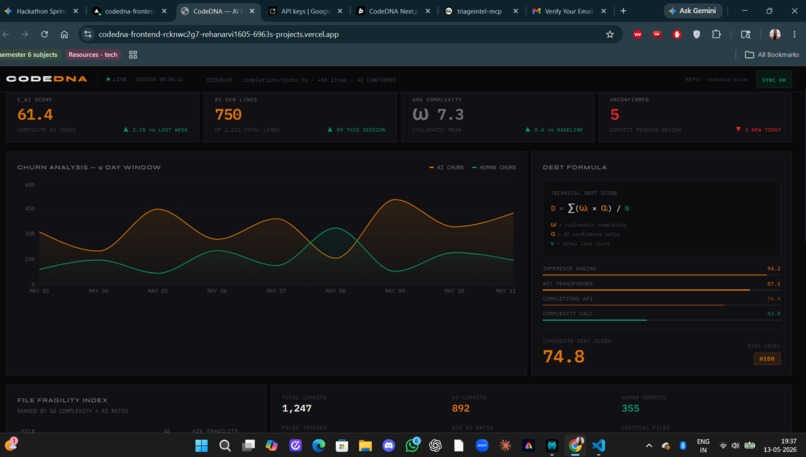The height and width of the screenshot is (457, 806).
Task: Switch to the API keys Google tab
Action: [x=305, y=11]
